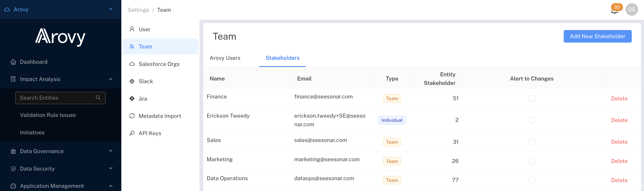
Task: Click the User person icon in settings
Action: point(132,29)
